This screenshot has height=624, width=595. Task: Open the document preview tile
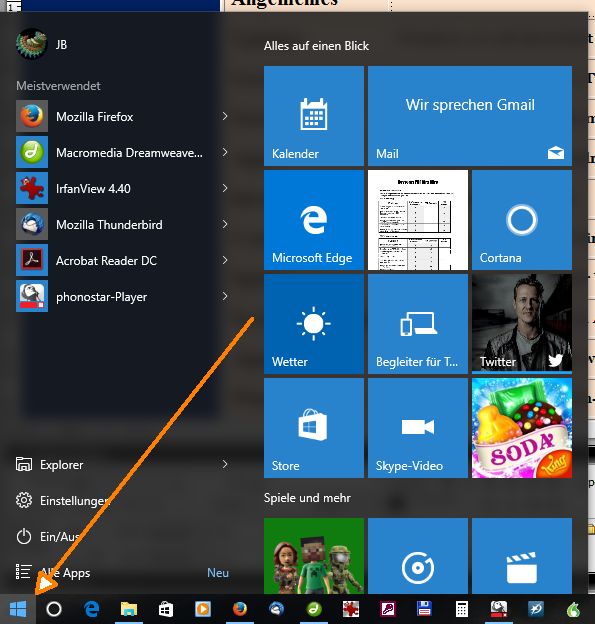418,220
